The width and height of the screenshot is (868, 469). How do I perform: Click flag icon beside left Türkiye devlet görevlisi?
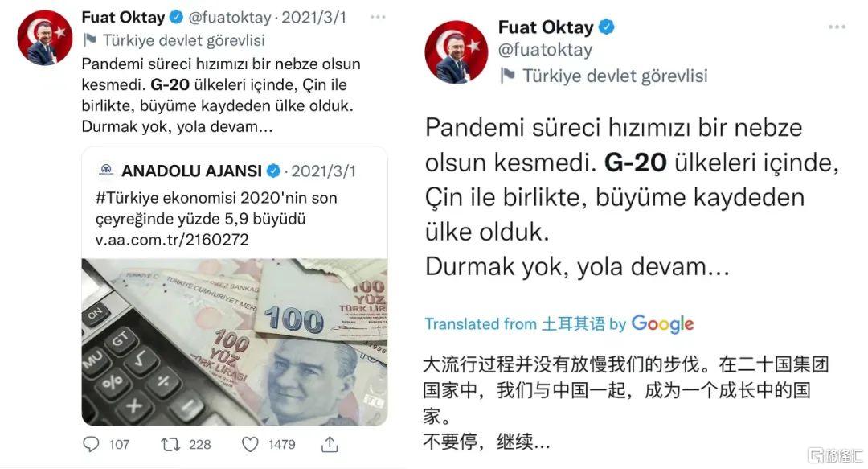pos(89,40)
